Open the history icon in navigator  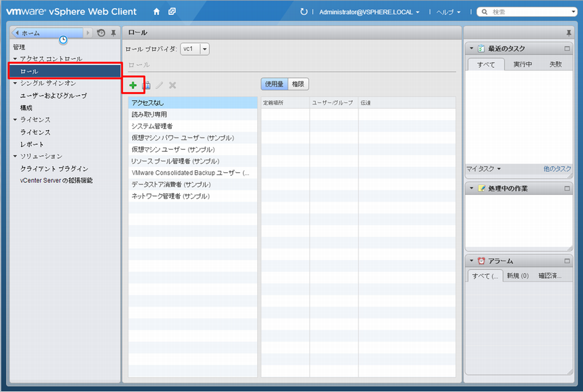pyautogui.click(x=101, y=33)
